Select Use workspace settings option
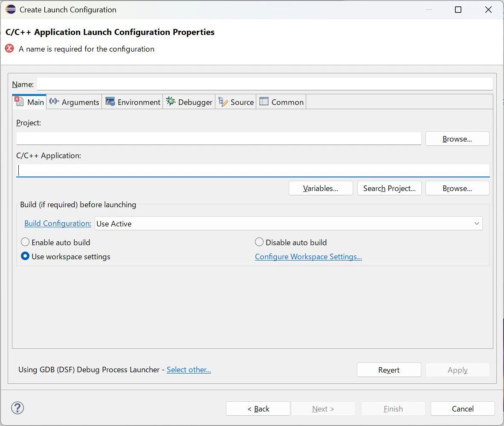Image resolution: width=504 pixels, height=426 pixels. coord(65,256)
